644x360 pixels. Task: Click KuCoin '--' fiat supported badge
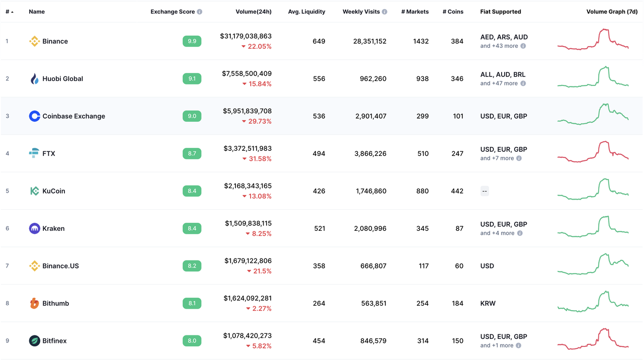point(485,191)
